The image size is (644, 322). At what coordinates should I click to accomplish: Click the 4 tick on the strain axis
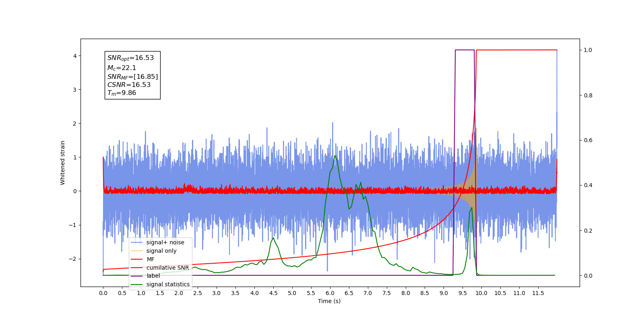(75, 56)
